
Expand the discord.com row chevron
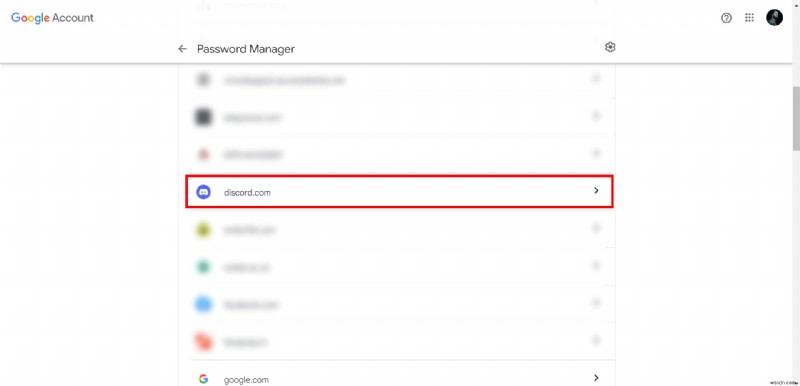coord(595,191)
